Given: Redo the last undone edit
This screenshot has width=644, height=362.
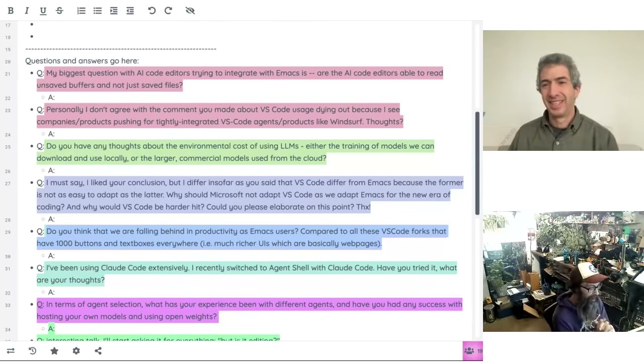Looking at the screenshot, I should click(168, 11).
